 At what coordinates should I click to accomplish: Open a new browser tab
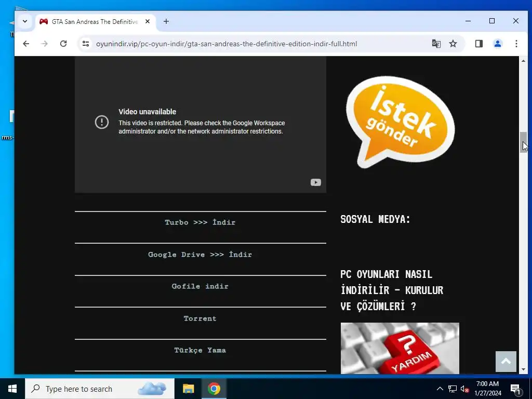166,21
